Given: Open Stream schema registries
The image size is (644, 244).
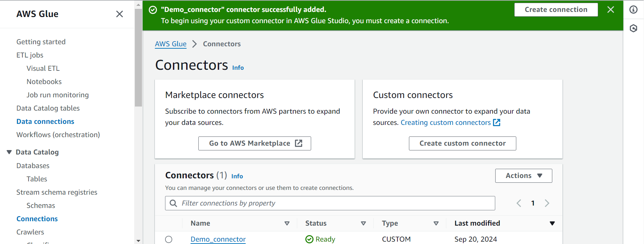Looking at the screenshot, I should click(57, 192).
